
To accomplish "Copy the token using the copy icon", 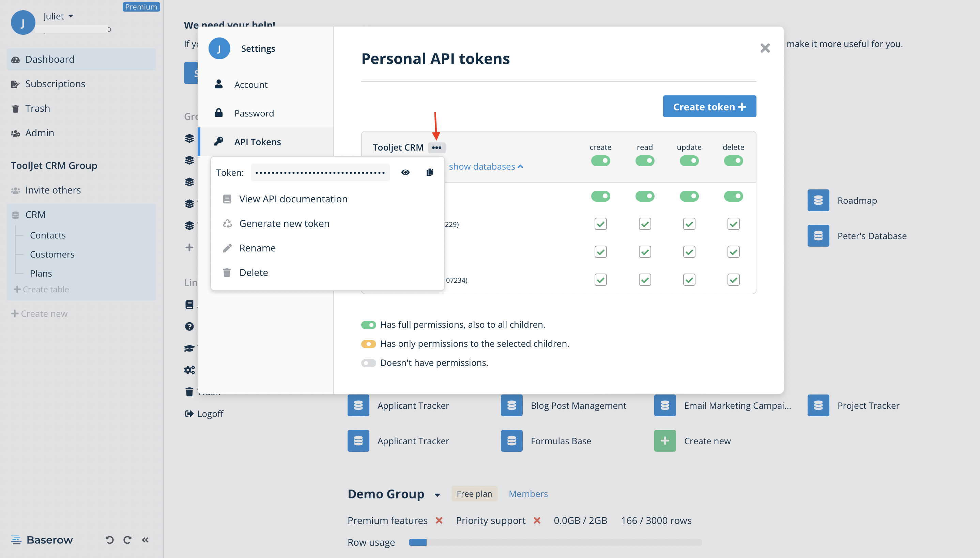I will (429, 172).
